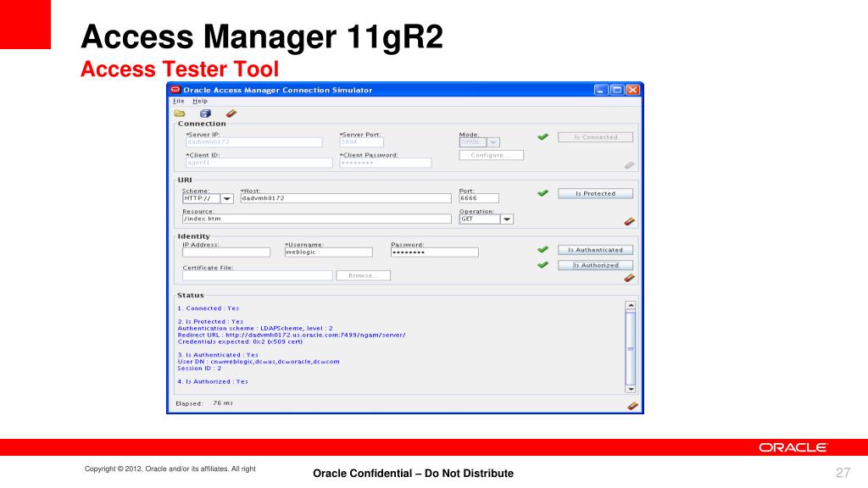Click the save configuration toolbar icon
Viewport: 868px width, 488px height.
click(x=205, y=114)
